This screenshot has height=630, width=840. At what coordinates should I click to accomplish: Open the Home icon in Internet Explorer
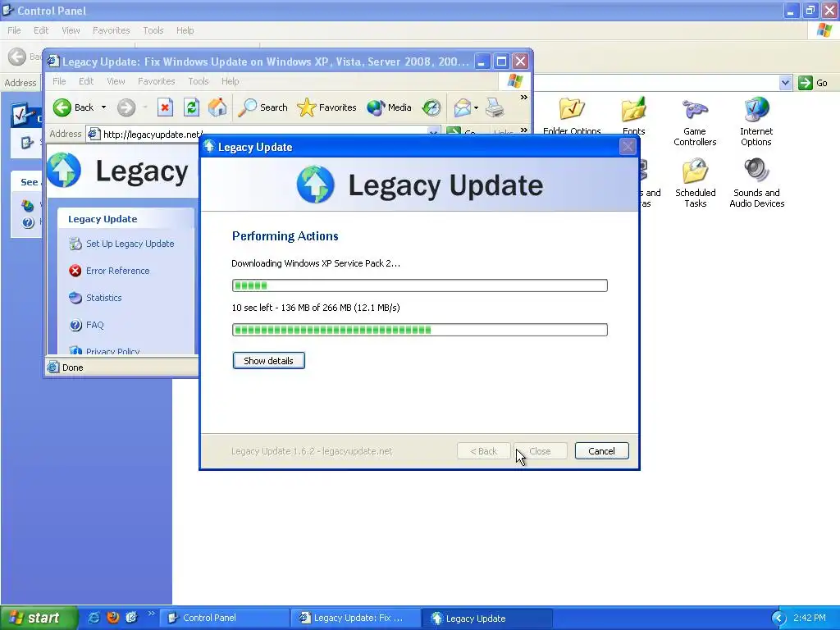coord(217,107)
